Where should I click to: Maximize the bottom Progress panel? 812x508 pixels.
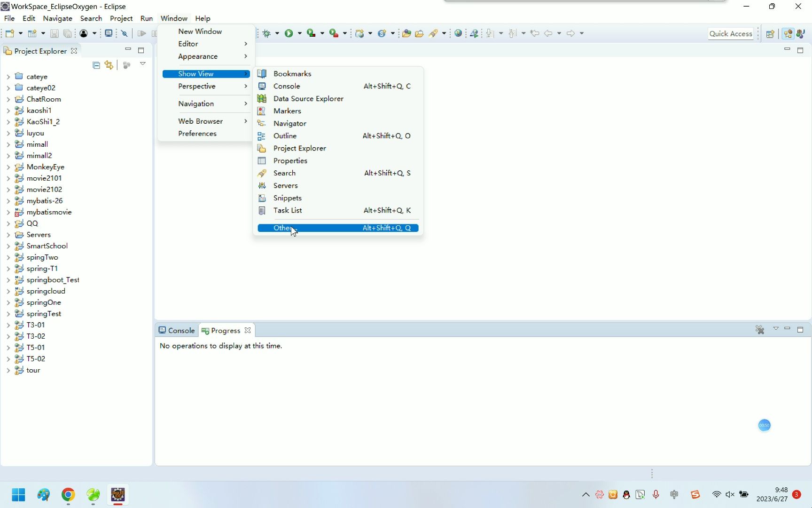coord(800,330)
